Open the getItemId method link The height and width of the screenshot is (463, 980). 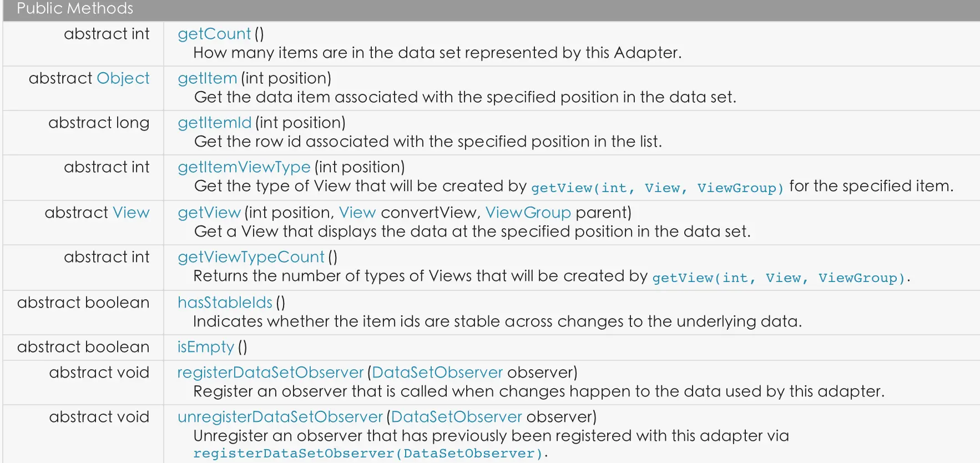pos(214,123)
